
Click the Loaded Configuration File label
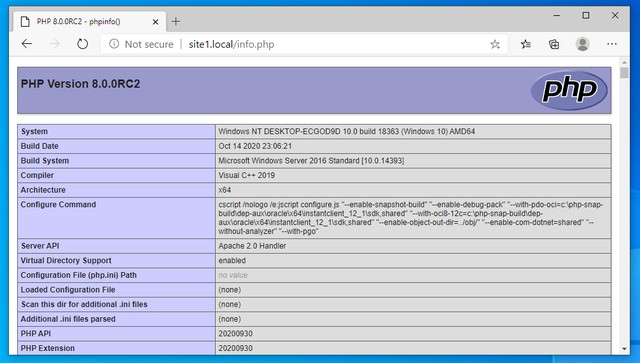(x=68, y=290)
